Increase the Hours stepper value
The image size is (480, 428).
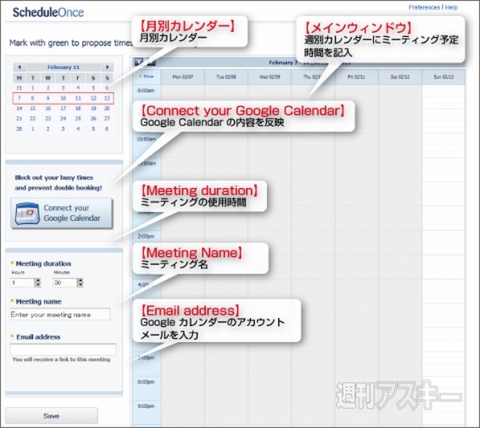38,281
